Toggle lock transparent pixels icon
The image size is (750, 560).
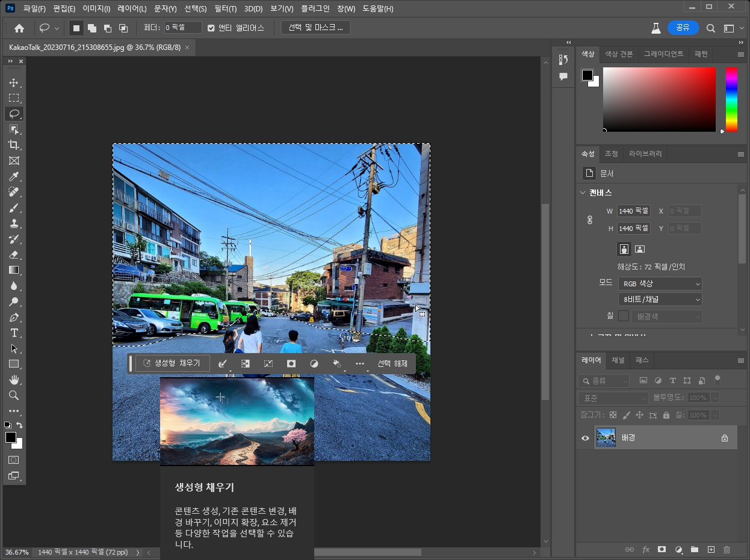click(613, 415)
